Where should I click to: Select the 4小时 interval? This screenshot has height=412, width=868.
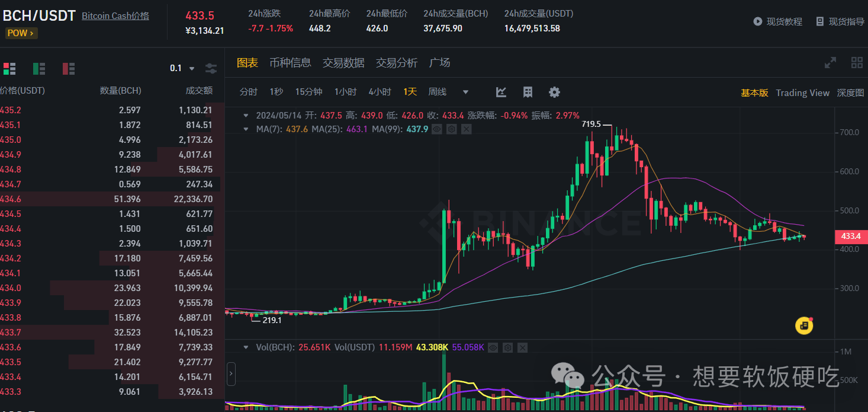pos(380,92)
